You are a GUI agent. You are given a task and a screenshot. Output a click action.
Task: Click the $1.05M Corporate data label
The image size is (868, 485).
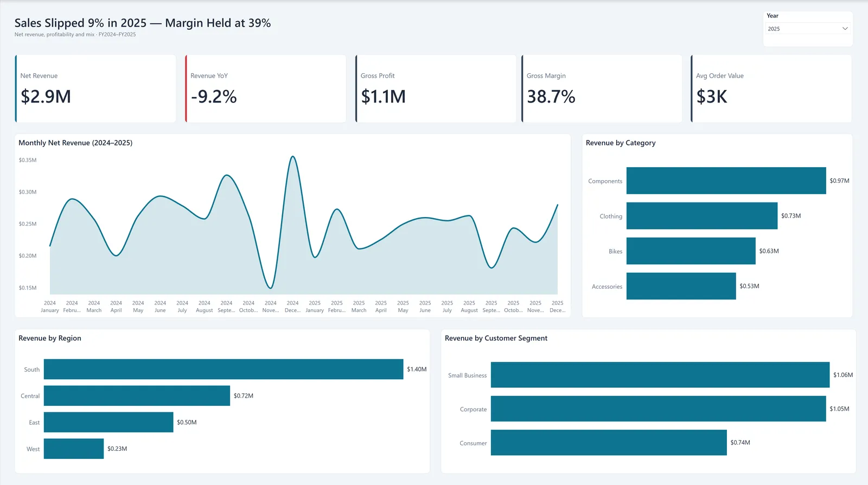click(x=839, y=409)
